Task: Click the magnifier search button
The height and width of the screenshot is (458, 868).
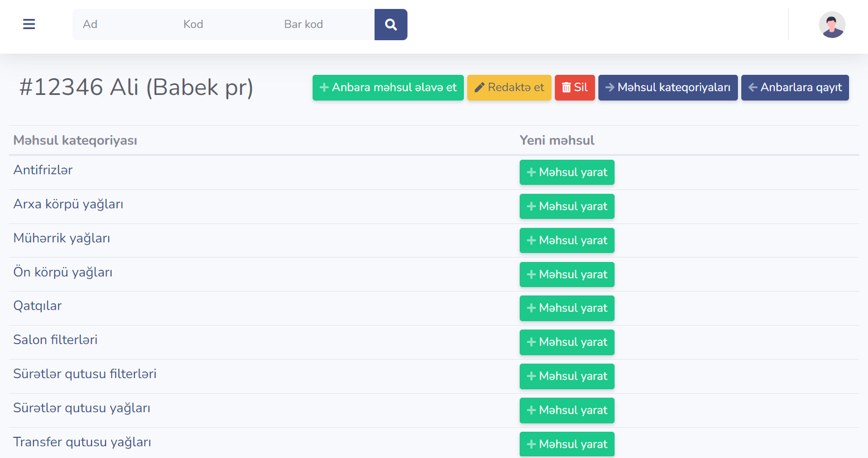Action: click(x=391, y=25)
